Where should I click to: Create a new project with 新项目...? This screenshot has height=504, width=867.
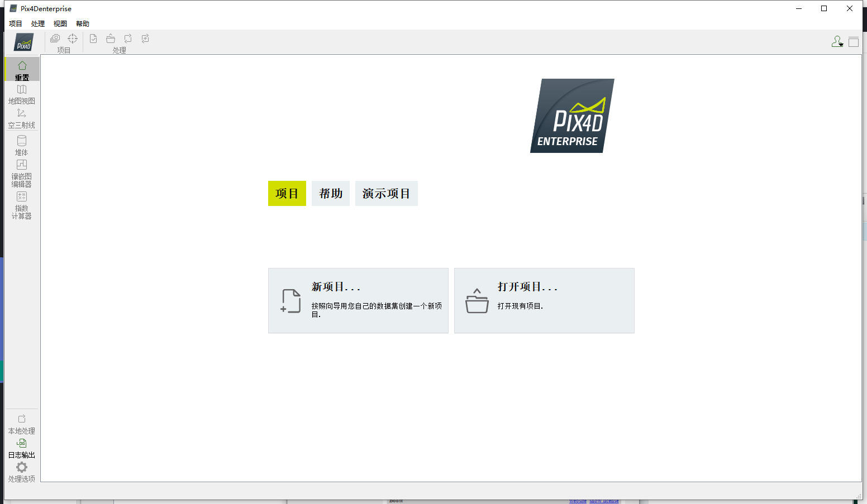[358, 301]
